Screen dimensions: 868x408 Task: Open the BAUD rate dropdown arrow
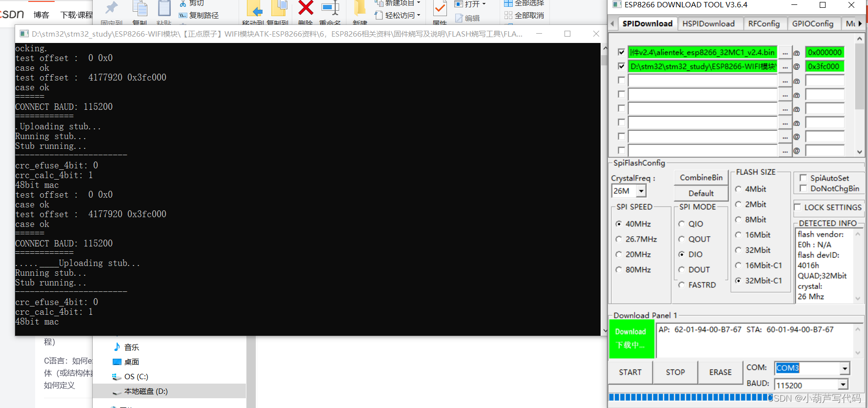[843, 385]
